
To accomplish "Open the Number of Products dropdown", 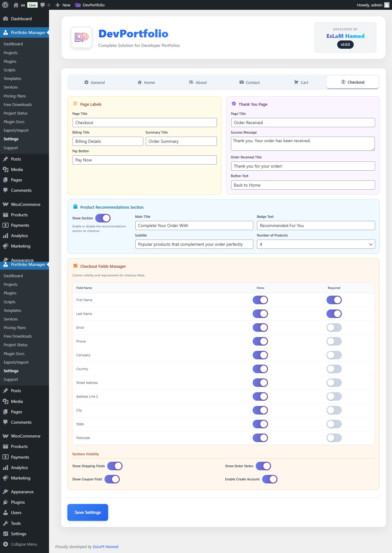I will tap(316, 244).
